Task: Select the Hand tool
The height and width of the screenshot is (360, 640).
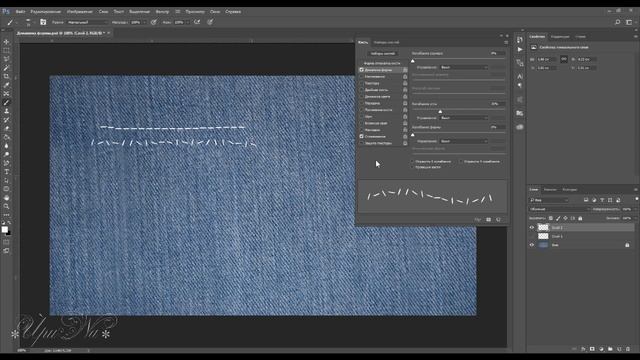Action: (6, 198)
